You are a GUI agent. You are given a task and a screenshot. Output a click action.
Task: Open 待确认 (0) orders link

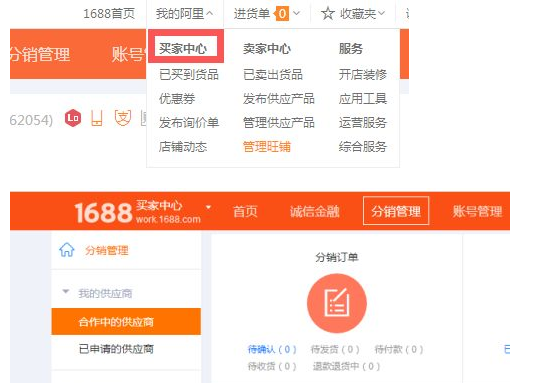pos(272,349)
